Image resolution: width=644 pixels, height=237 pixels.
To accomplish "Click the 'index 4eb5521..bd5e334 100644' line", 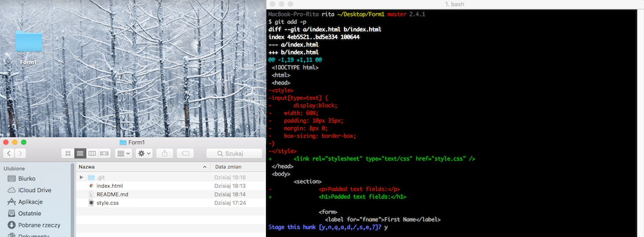I will [314, 37].
